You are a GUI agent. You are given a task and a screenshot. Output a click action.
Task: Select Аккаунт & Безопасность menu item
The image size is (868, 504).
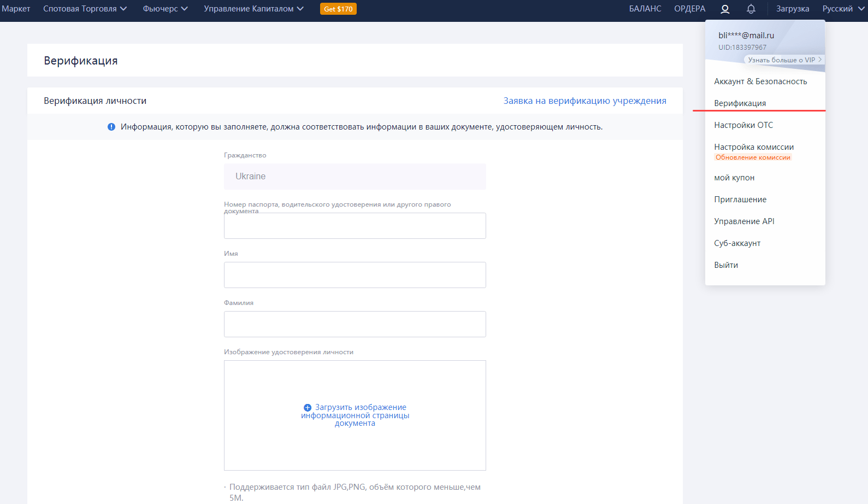[760, 81]
